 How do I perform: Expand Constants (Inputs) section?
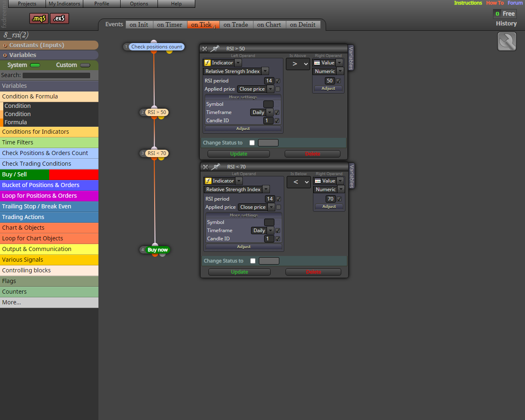coord(49,45)
